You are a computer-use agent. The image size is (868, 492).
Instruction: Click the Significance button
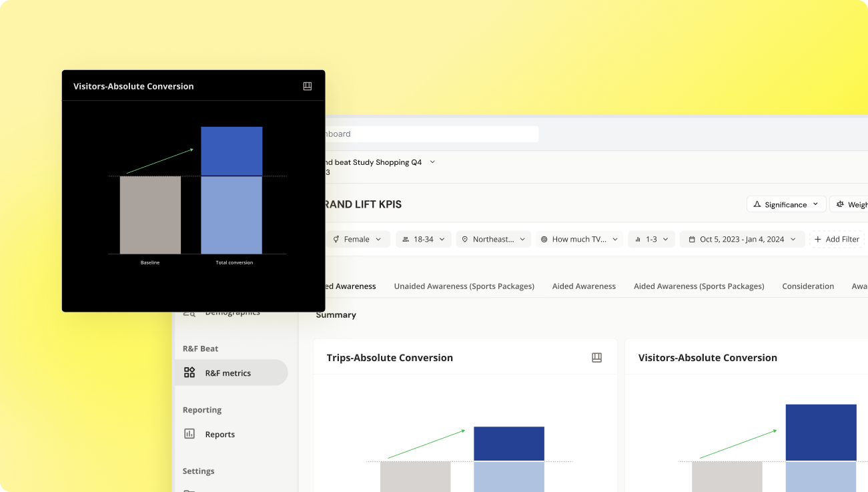click(x=786, y=204)
